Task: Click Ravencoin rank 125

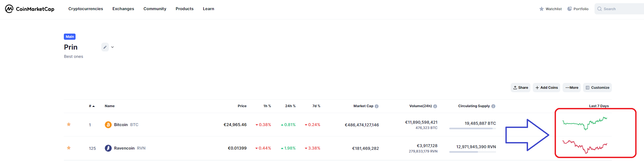Action: (92, 148)
